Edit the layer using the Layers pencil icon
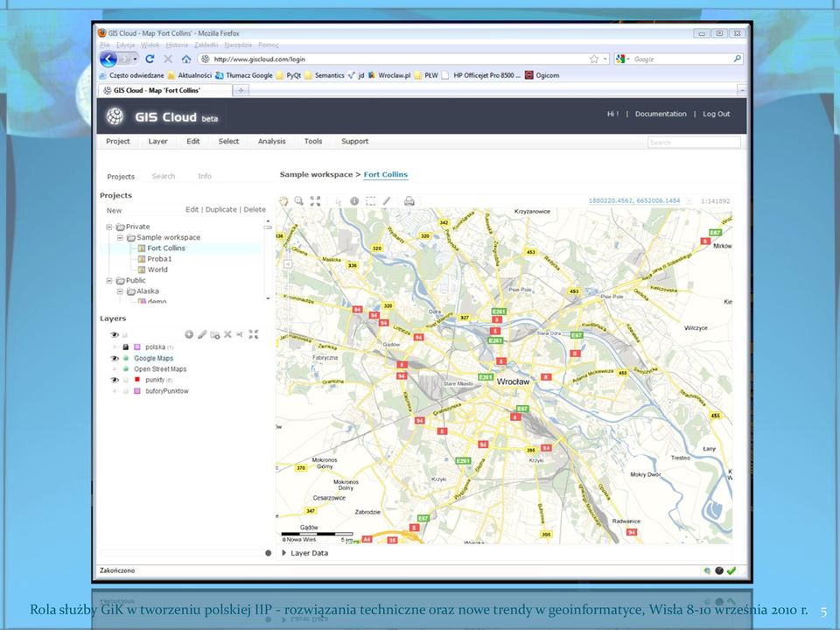Image resolution: width=840 pixels, height=630 pixels. pyautogui.click(x=202, y=334)
